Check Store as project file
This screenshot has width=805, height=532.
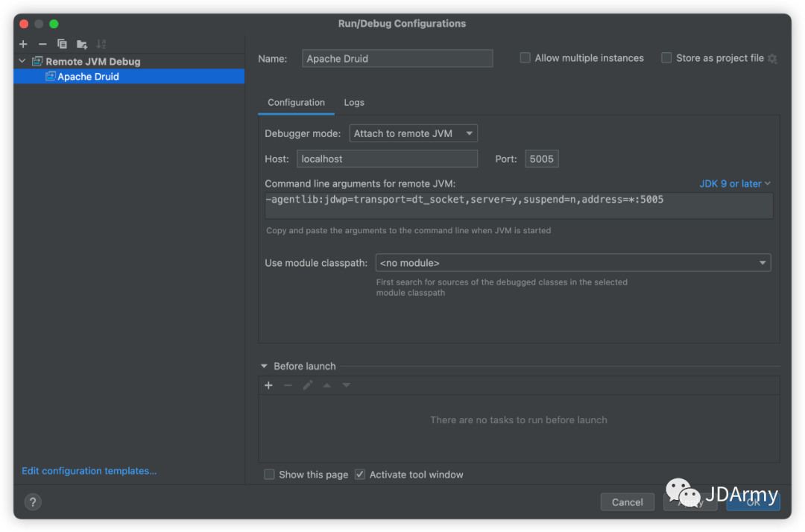pyautogui.click(x=666, y=58)
